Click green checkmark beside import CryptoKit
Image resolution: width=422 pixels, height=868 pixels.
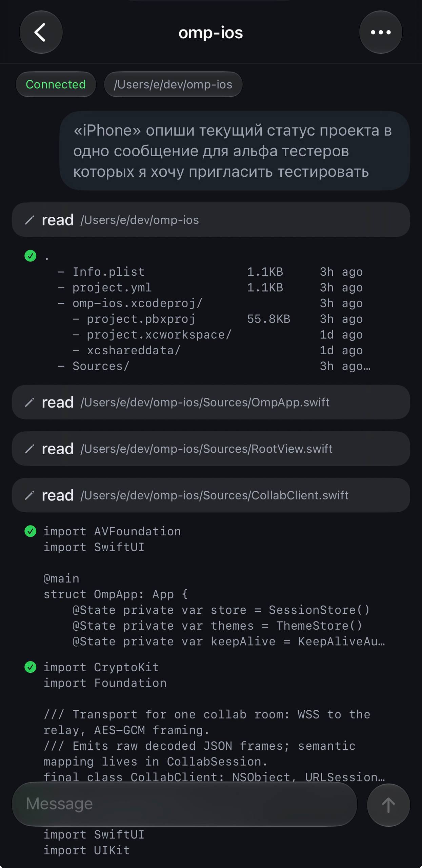[31, 667]
